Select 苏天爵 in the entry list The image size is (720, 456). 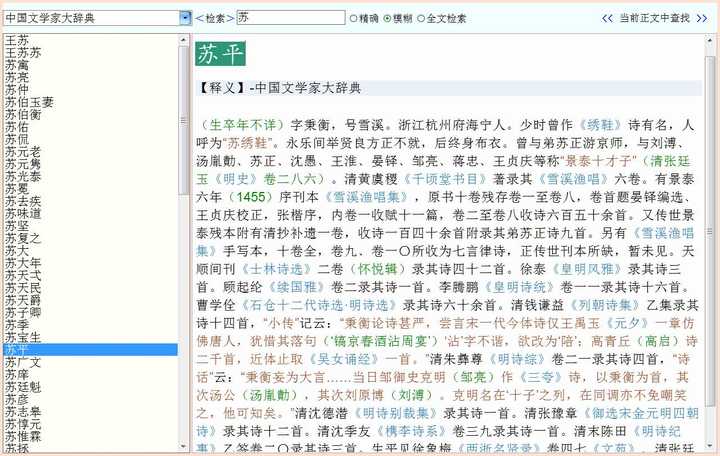click(x=23, y=300)
